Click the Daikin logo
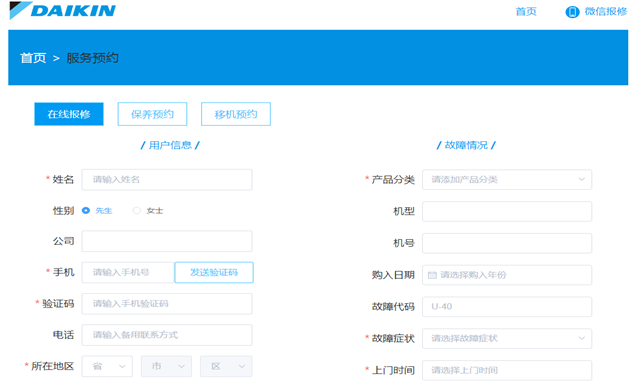The height and width of the screenshot is (381, 633). pos(63,10)
